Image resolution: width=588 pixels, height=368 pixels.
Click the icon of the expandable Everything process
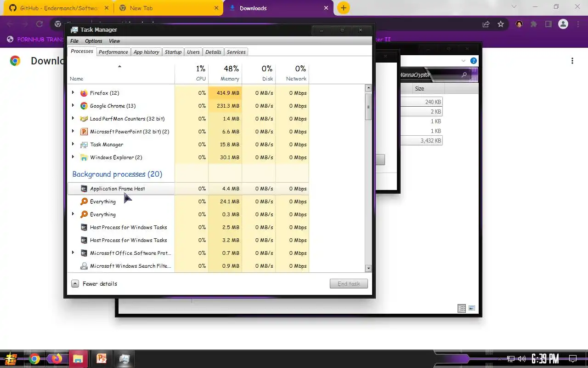(84, 214)
